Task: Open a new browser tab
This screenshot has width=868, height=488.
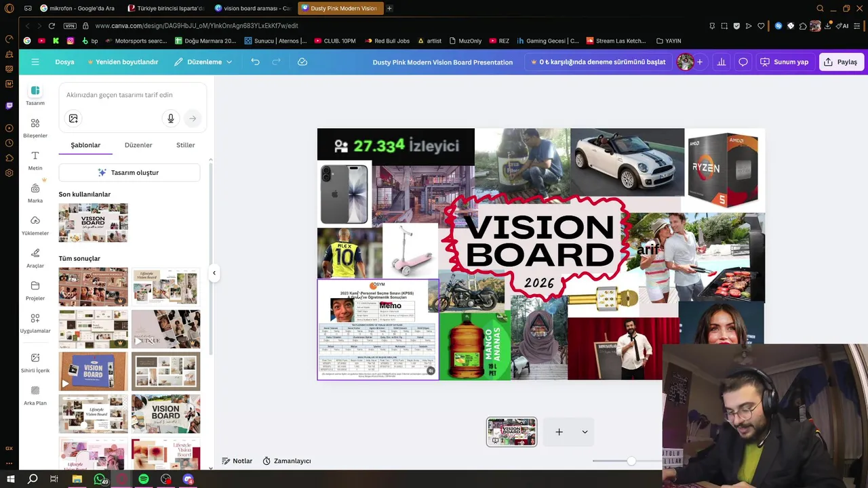Action: (x=389, y=8)
